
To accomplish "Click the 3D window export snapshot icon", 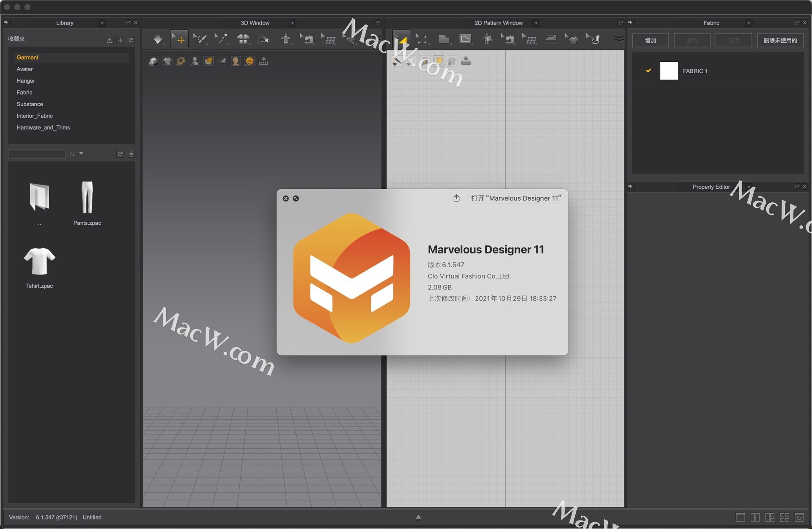I will (x=263, y=61).
